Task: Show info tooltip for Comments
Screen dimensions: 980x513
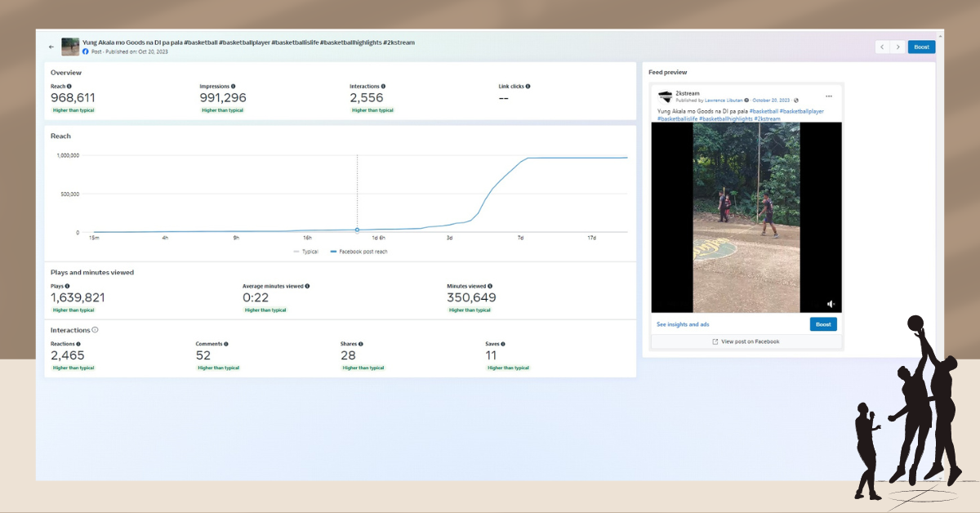Action: (x=225, y=344)
